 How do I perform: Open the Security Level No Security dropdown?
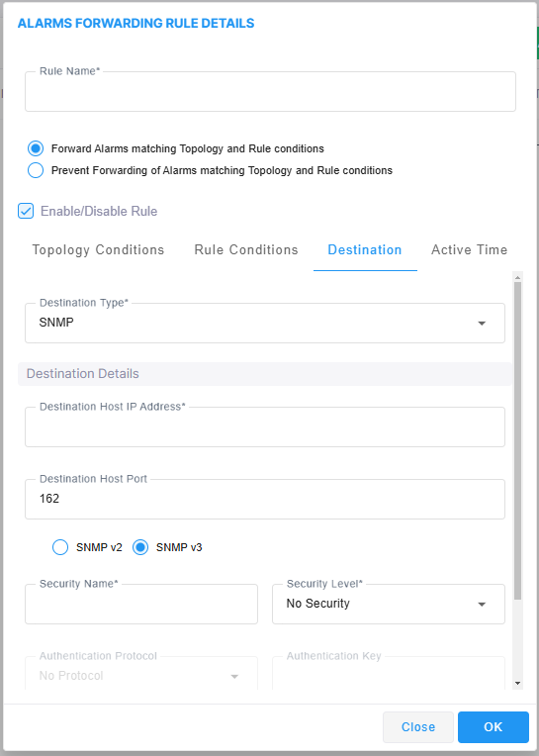pyautogui.click(x=389, y=605)
